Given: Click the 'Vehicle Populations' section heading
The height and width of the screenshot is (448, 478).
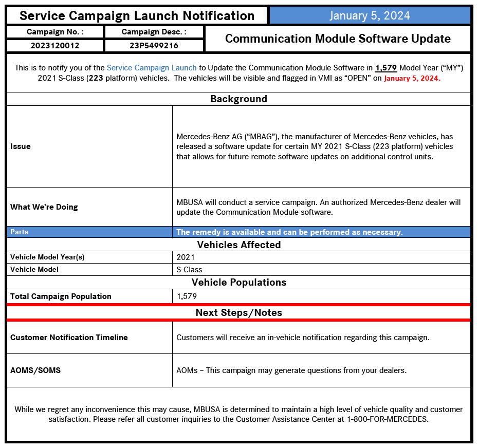Looking at the screenshot, I should 238,282.
